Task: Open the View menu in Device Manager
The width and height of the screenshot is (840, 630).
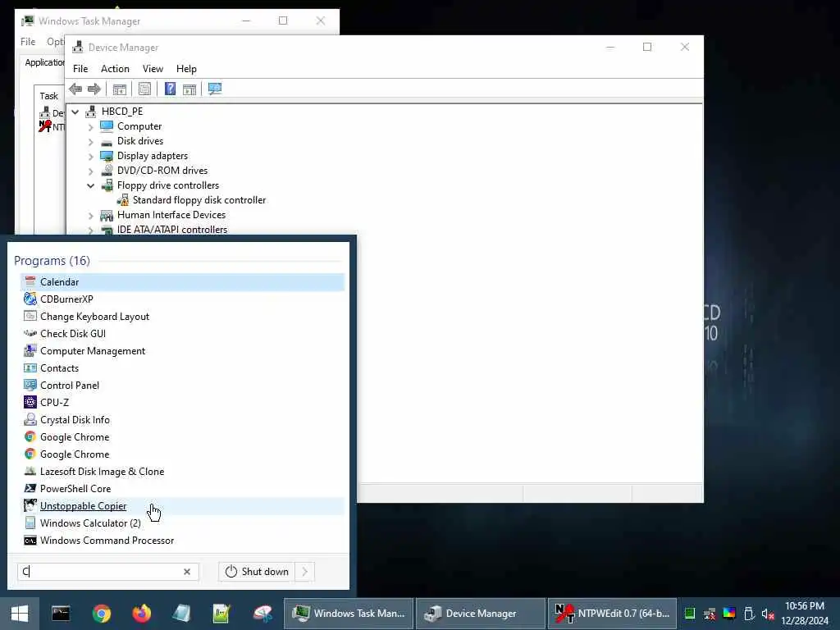Action: (153, 69)
